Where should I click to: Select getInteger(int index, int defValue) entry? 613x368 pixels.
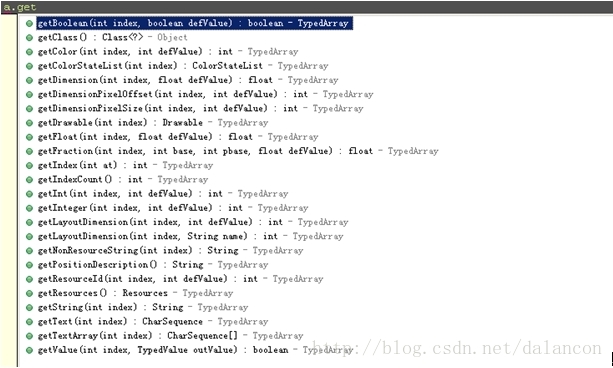(x=173, y=208)
